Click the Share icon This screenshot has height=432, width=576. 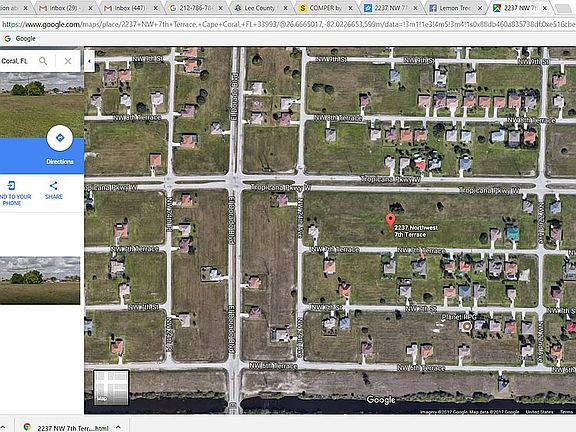[x=54, y=186]
